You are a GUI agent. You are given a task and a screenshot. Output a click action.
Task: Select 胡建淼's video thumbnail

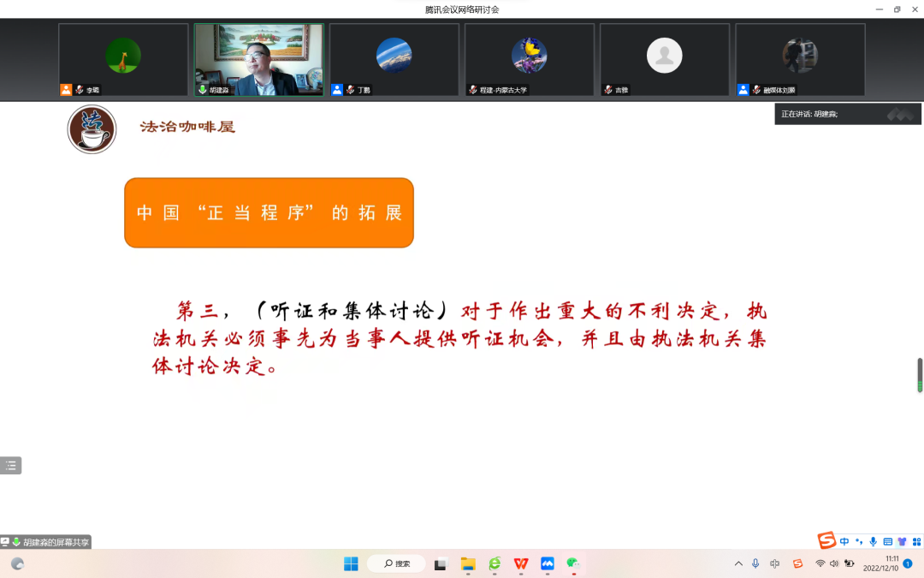(258, 59)
